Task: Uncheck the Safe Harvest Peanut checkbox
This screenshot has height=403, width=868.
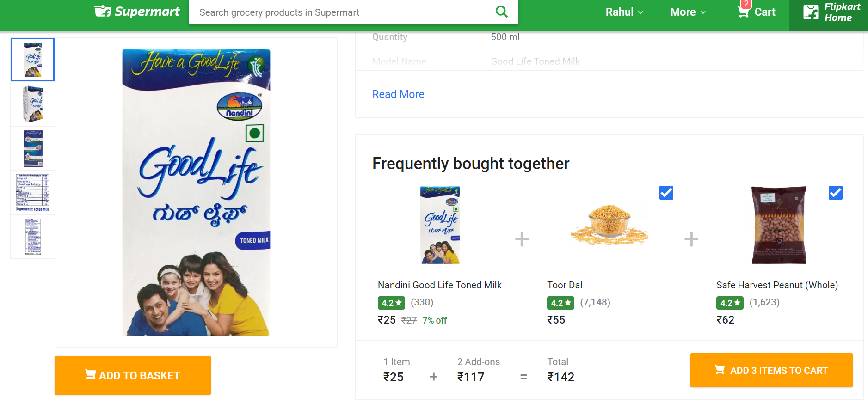Action: 835,193
